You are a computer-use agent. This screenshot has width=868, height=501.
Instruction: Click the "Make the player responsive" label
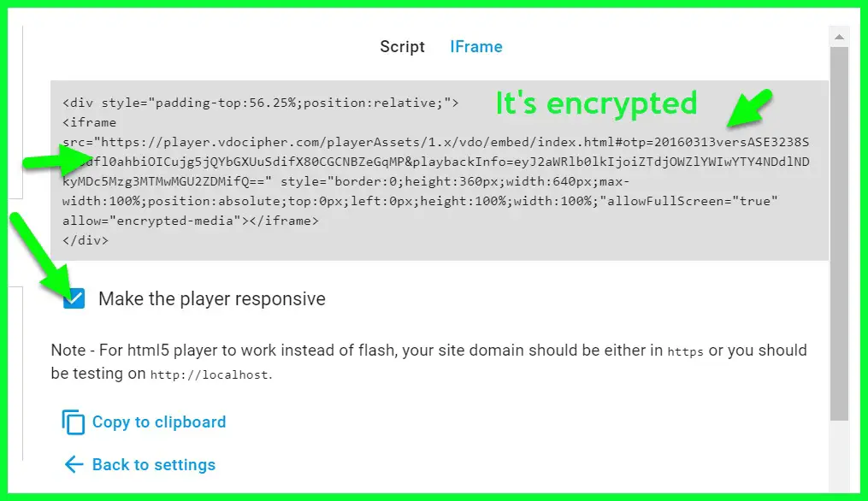[212, 299]
